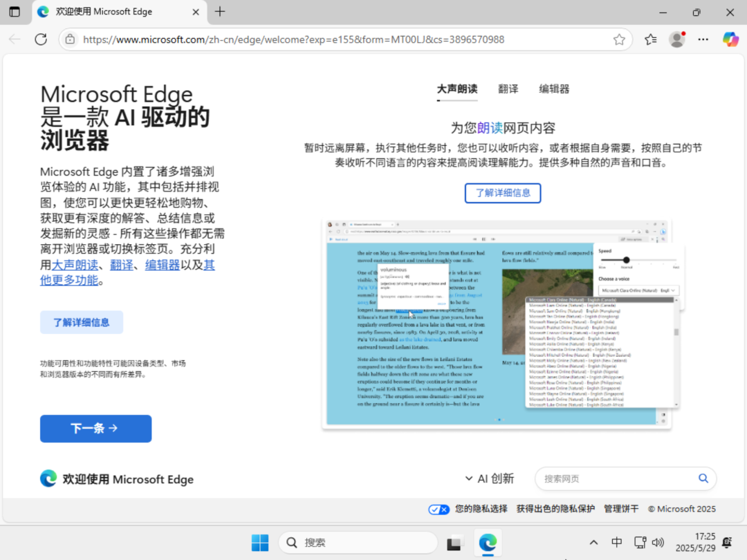View site information lock icon
The width and height of the screenshot is (747, 560).
click(x=70, y=39)
